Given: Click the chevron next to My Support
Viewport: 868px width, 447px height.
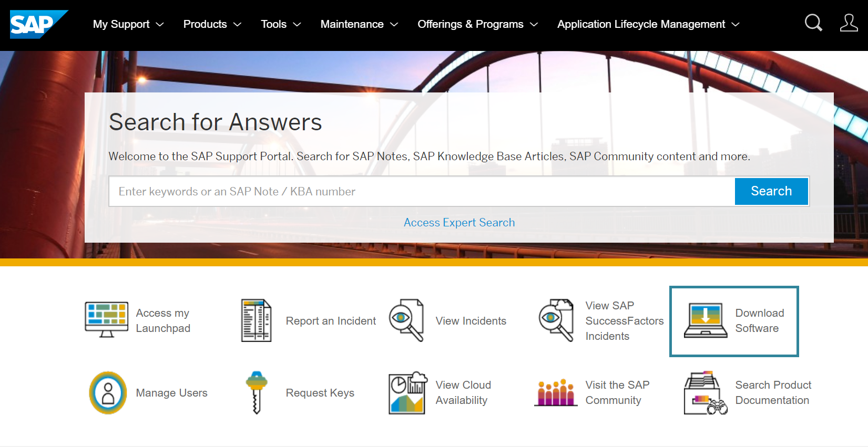Looking at the screenshot, I should (x=160, y=25).
